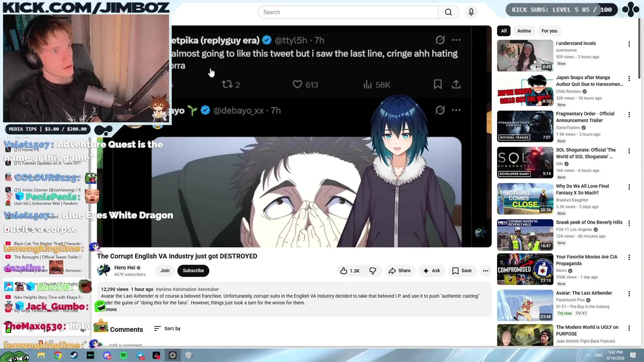Screen dimensions: 644x362
Task: Open the active OBS taskbar icon
Action: [x=173, y=355]
